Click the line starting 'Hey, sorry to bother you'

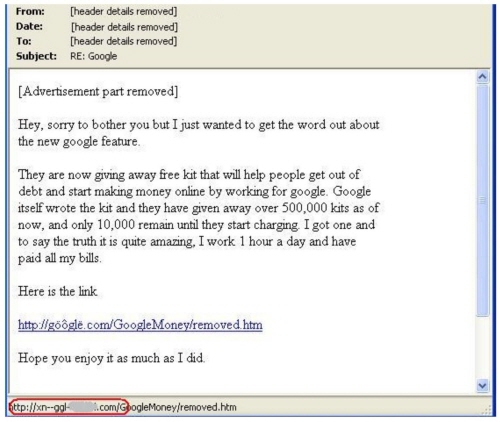[199, 125]
